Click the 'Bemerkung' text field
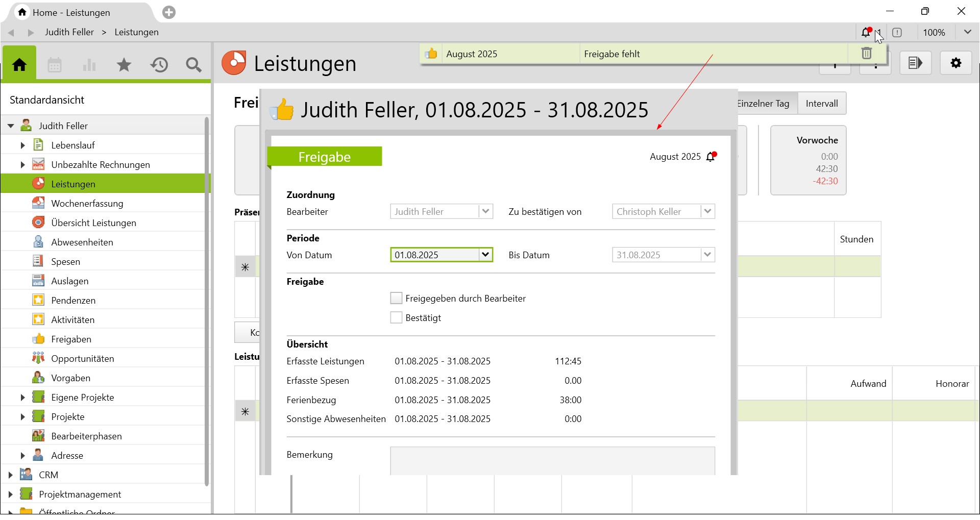 tap(552, 461)
